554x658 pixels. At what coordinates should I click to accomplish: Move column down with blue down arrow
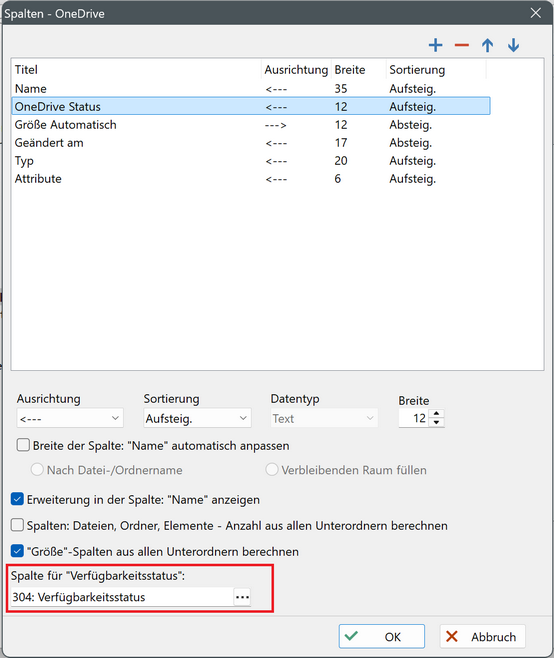[513, 45]
